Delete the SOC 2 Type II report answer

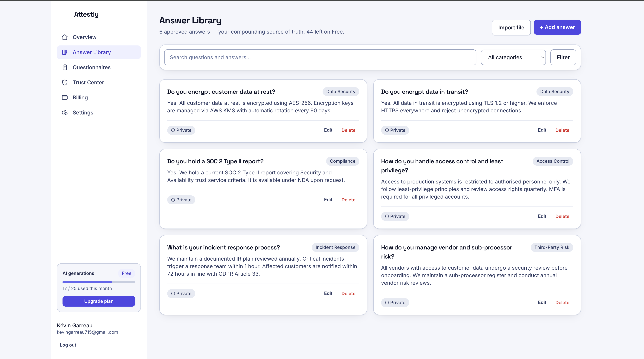point(348,200)
